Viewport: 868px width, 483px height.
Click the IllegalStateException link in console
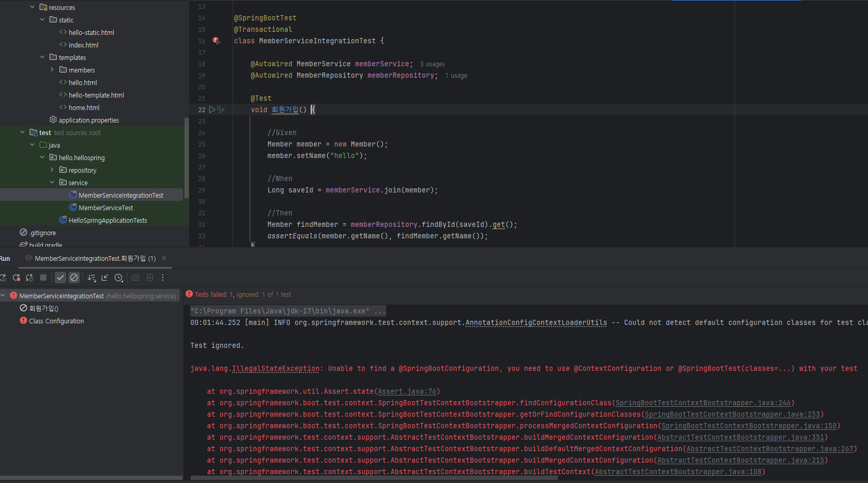coord(276,368)
